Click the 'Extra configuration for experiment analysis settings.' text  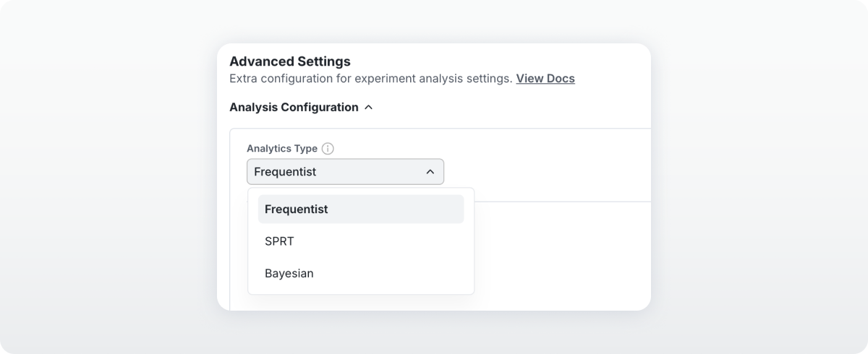pos(371,78)
